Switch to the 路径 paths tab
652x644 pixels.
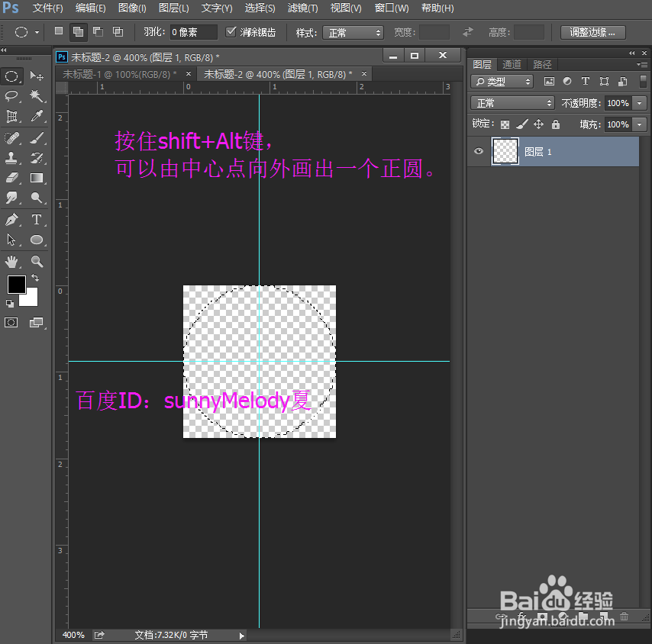tap(542, 64)
